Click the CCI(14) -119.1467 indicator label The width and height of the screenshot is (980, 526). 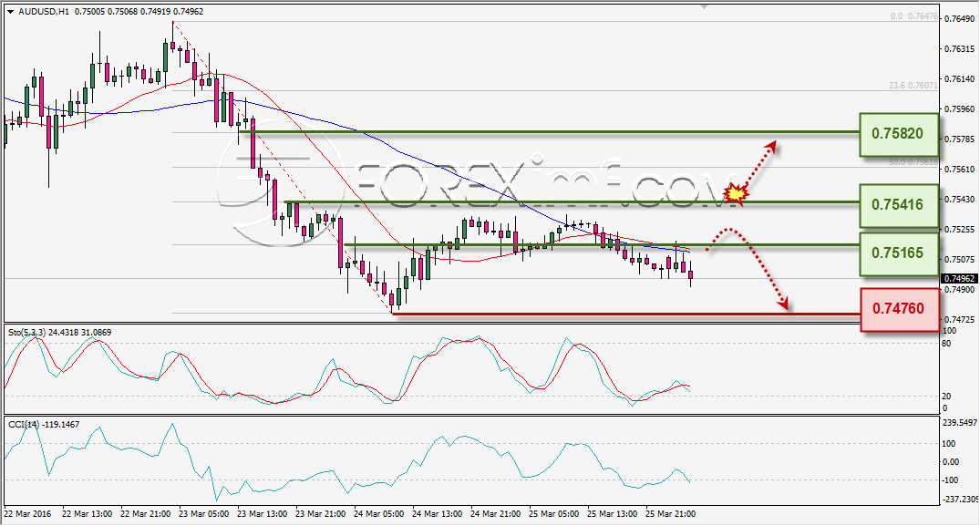coord(44,424)
